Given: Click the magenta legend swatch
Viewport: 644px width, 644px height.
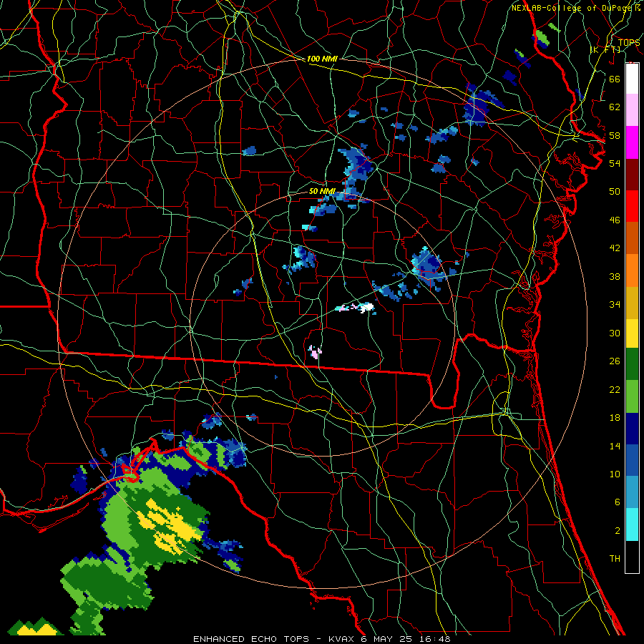Looking at the screenshot, I should [x=632, y=142].
